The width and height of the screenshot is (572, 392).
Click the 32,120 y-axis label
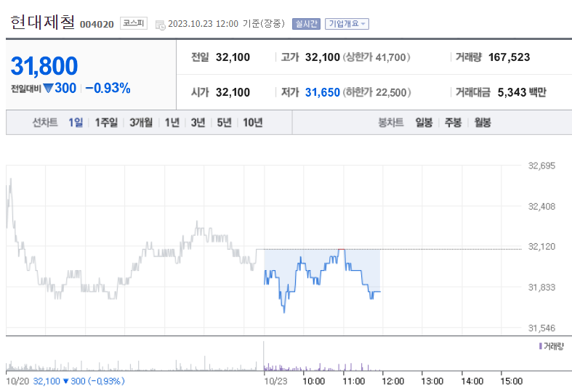pos(541,247)
